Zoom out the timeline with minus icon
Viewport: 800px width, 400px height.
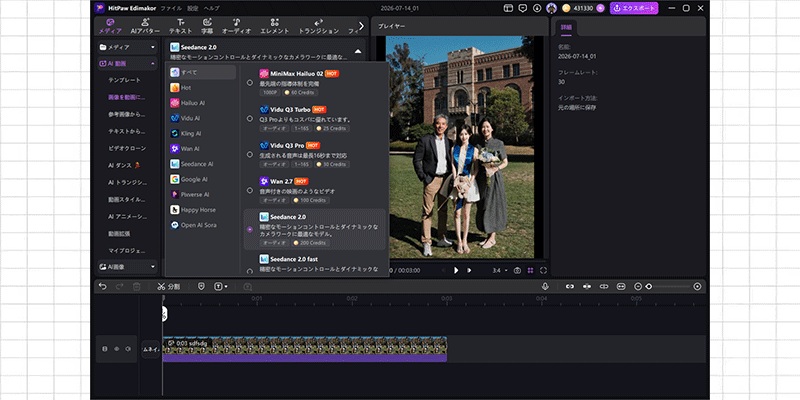(x=638, y=287)
